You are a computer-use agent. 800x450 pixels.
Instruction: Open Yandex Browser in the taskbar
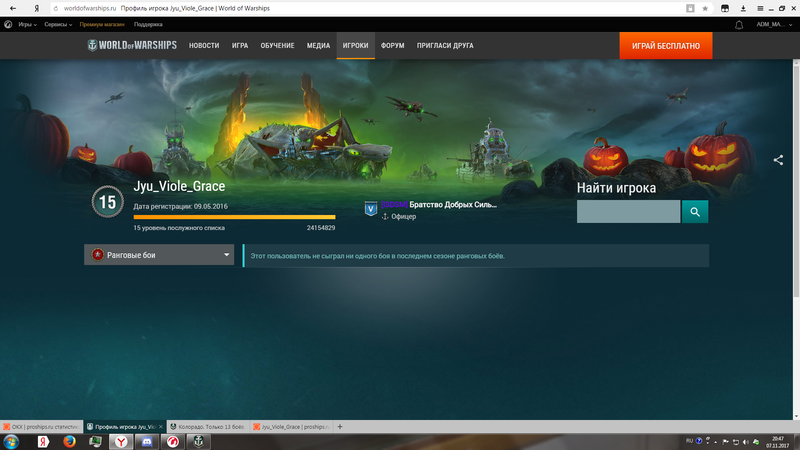point(121,442)
